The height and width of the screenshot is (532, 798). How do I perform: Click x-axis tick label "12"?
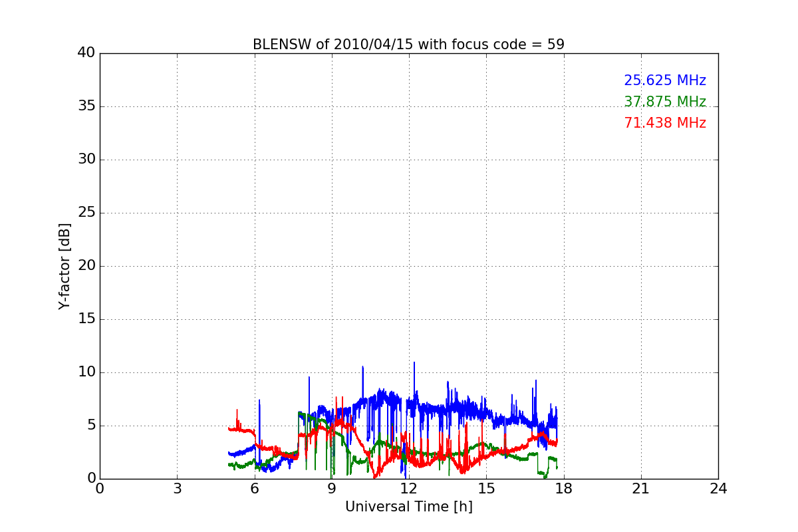409,488
